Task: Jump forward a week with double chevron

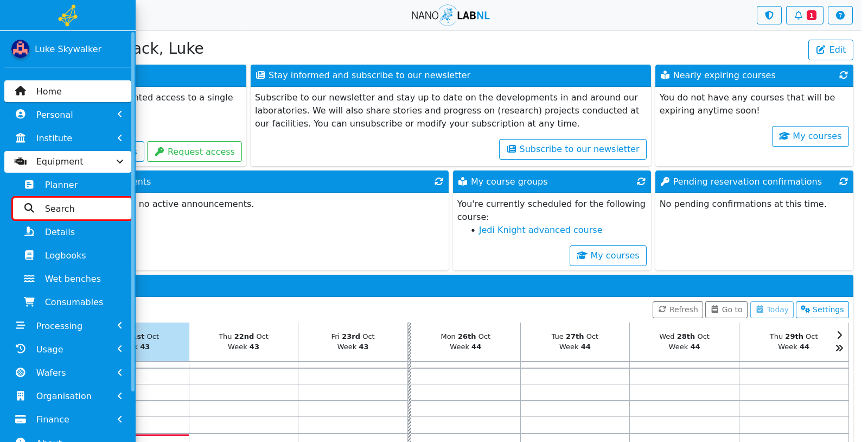Action: 839,348
